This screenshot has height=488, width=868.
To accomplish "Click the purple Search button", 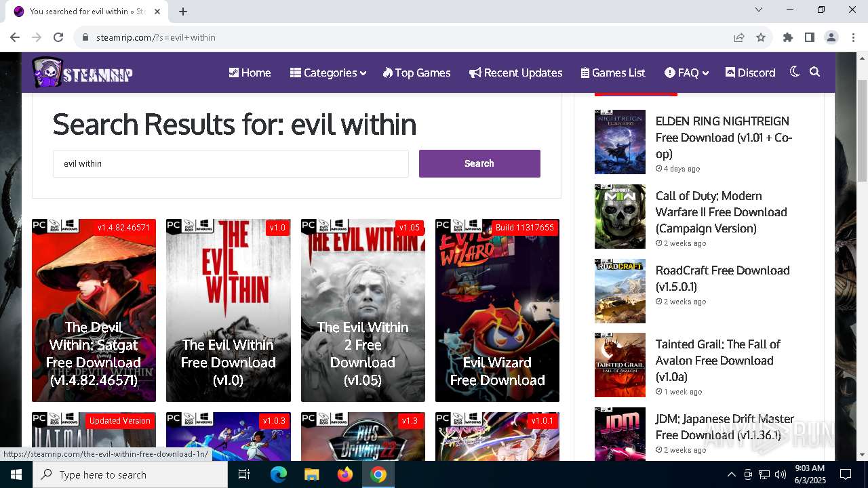I will (x=479, y=163).
